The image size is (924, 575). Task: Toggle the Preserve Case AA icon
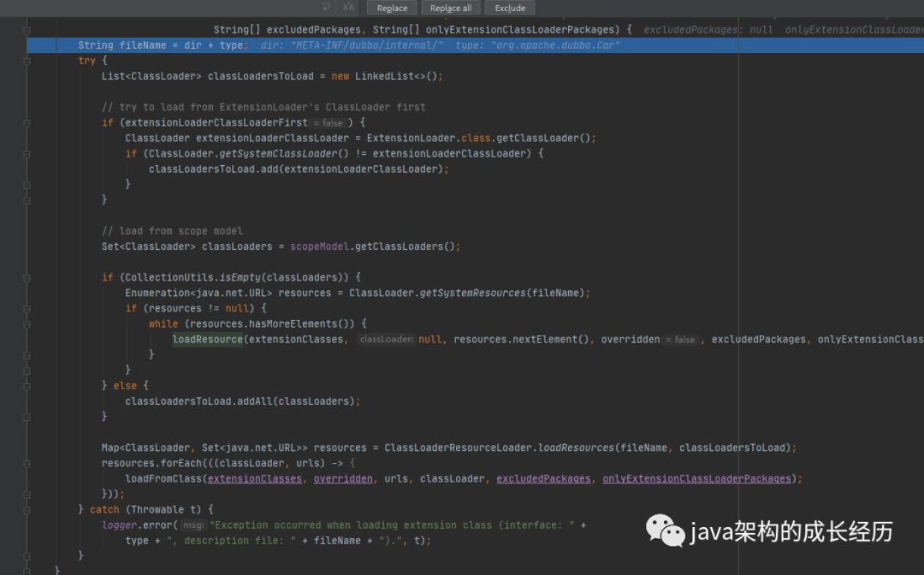348,7
